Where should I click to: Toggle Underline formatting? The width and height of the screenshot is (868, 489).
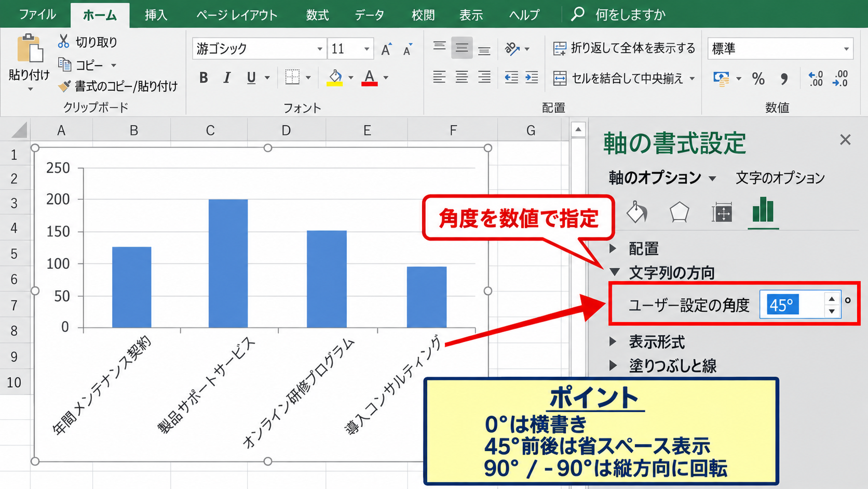tap(251, 78)
